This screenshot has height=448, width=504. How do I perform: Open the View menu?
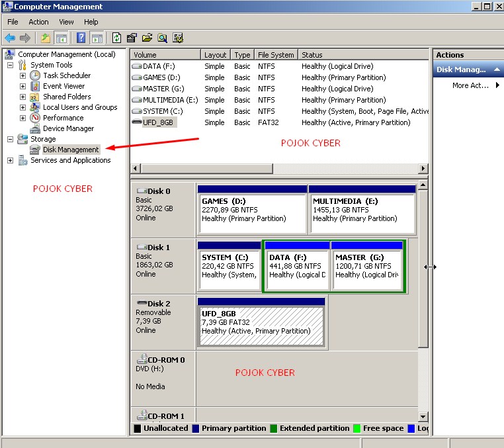(x=66, y=22)
